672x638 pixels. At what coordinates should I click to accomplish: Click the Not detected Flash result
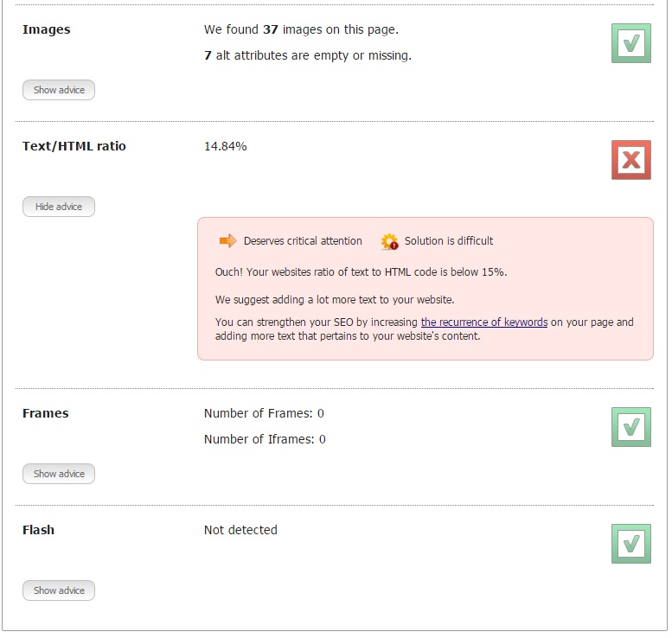240,530
